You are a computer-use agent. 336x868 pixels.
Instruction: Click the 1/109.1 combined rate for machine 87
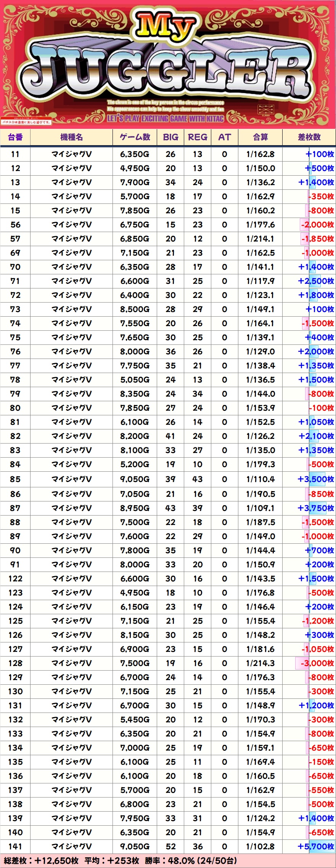click(260, 508)
